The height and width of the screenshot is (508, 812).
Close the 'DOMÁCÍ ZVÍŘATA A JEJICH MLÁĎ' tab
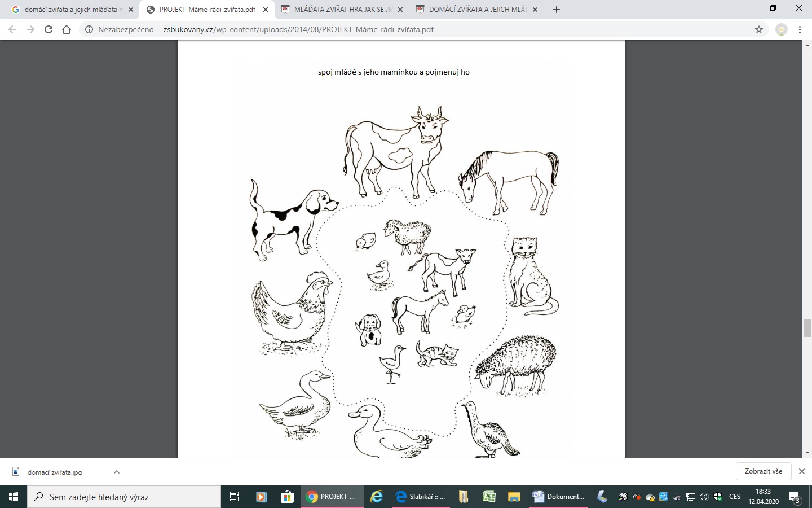click(535, 10)
